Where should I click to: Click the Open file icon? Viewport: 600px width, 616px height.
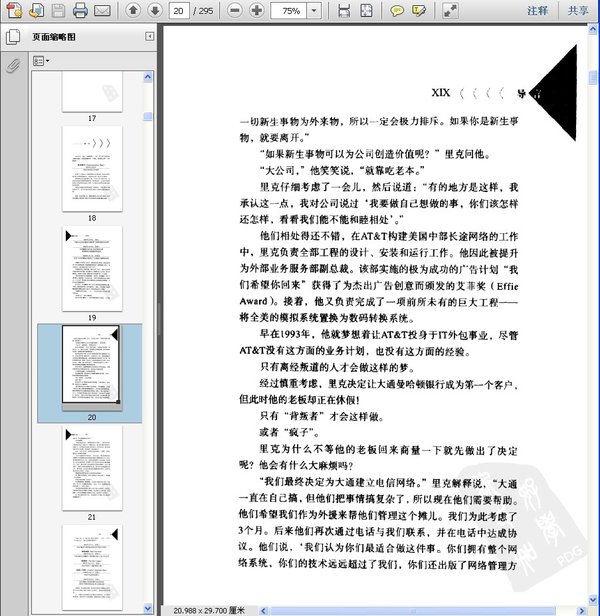click(x=36, y=10)
